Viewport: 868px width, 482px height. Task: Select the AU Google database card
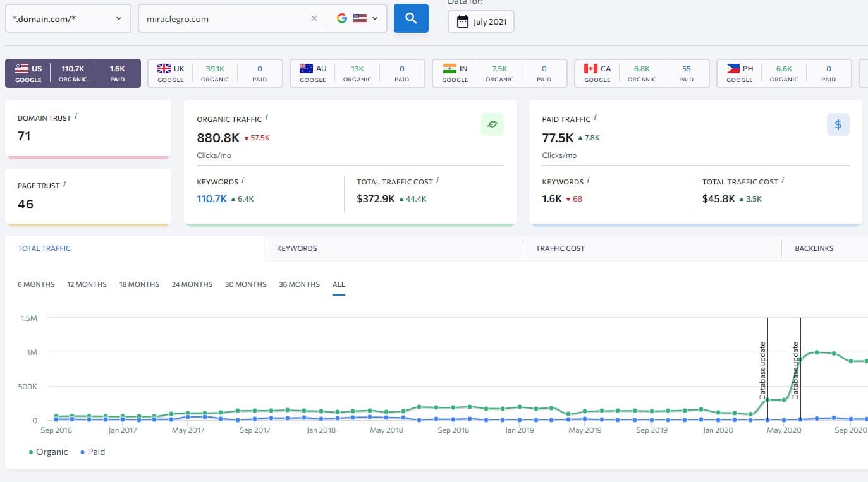pyautogui.click(x=357, y=73)
